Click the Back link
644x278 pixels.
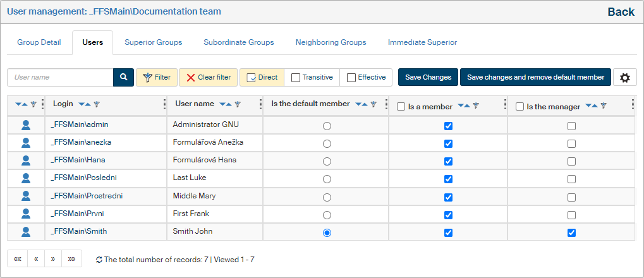(x=621, y=12)
